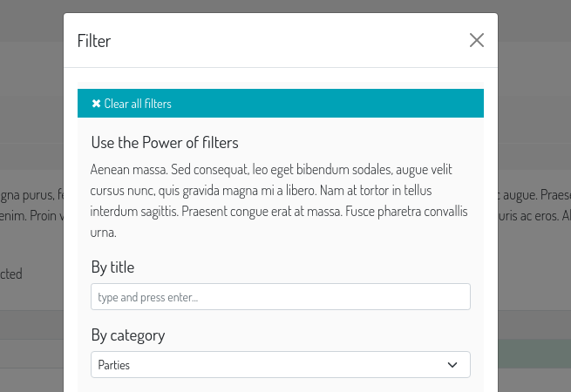Click the 'By title' label
Viewport: 571px width, 392px height.
click(112, 267)
